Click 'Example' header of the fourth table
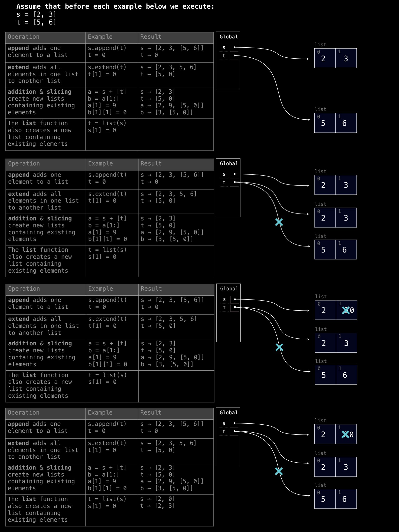Viewport: 399px width, 532px height. point(100,412)
